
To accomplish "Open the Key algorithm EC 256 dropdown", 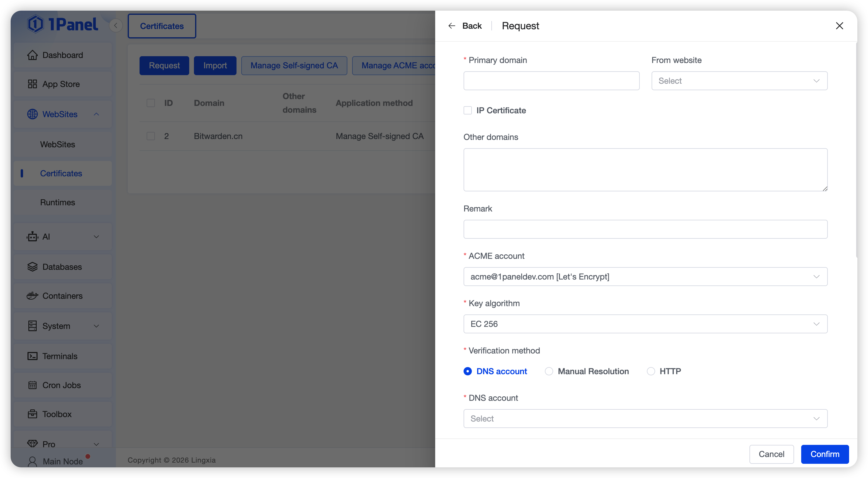I will tap(645, 324).
